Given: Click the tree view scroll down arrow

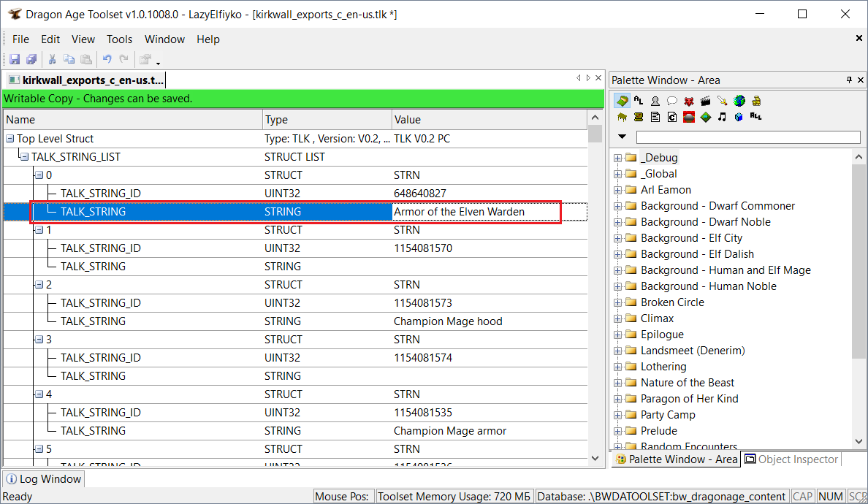Looking at the screenshot, I should [595, 458].
